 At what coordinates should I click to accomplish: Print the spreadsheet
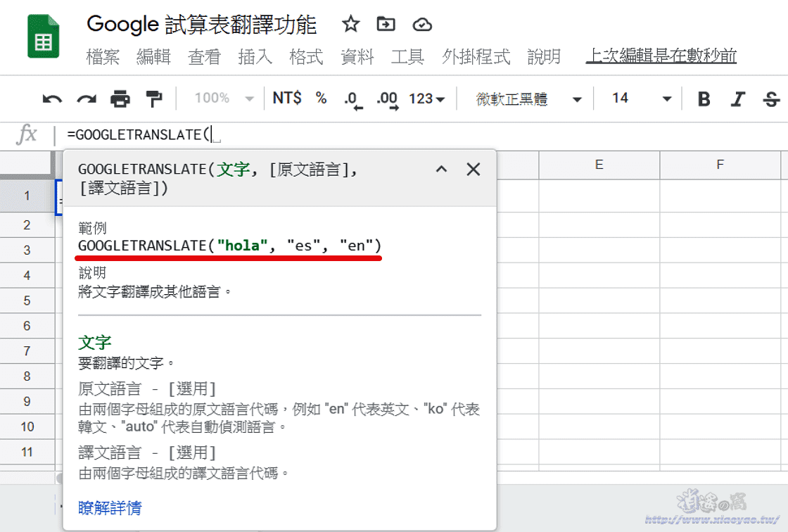tap(120, 99)
